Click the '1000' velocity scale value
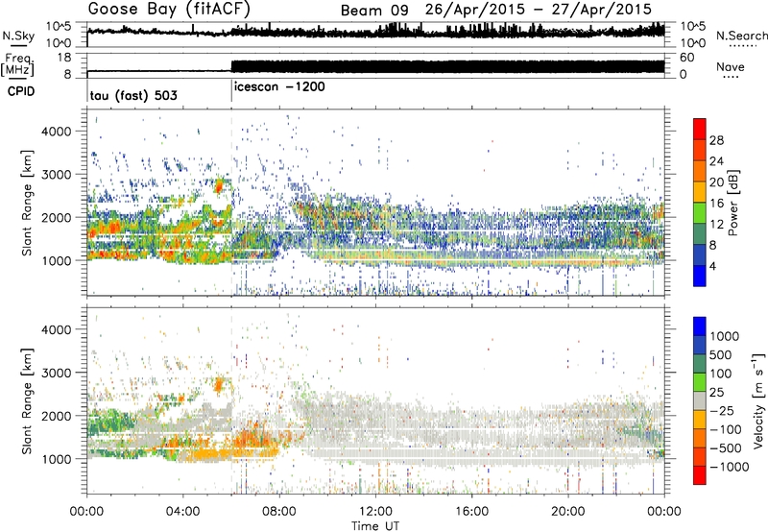The width and height of the screenshot is (768, 532). pos(725,336)
